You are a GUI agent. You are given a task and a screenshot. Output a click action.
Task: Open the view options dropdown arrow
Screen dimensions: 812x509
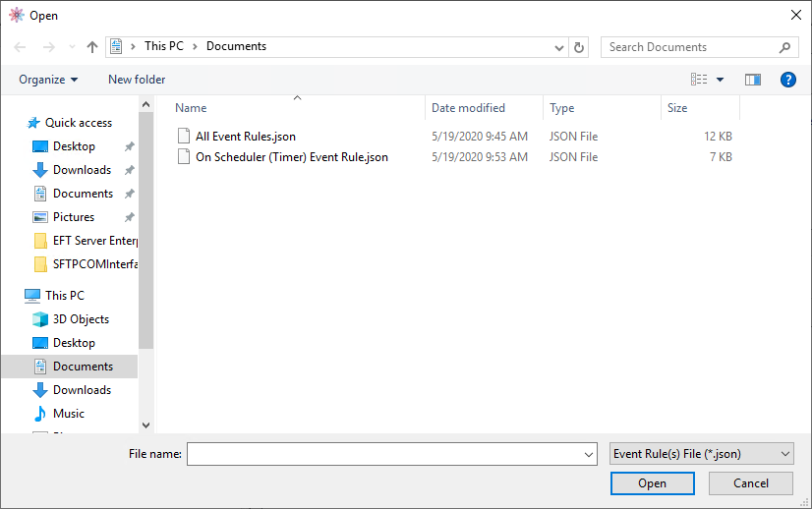coord(720,80)
